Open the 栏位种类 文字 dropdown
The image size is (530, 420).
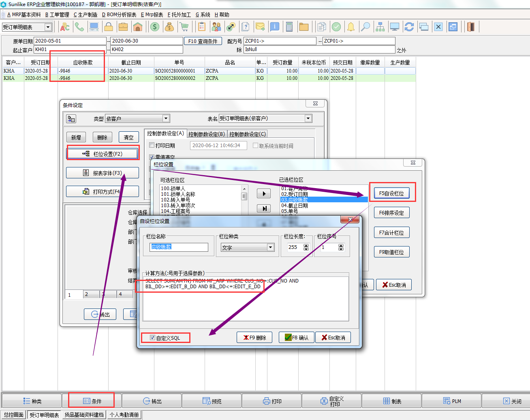pyautogui.click(x=270, y=247)
